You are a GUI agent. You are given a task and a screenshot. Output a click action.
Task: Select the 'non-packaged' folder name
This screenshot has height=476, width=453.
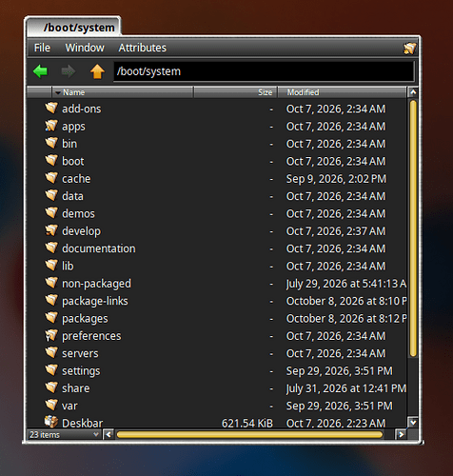[x=96, y=284]
